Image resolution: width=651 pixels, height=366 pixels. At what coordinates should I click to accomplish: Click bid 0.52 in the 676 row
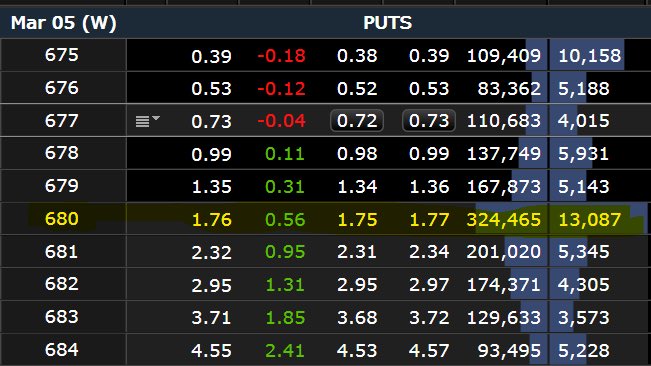pyautogui.click(x=357, y=89)
